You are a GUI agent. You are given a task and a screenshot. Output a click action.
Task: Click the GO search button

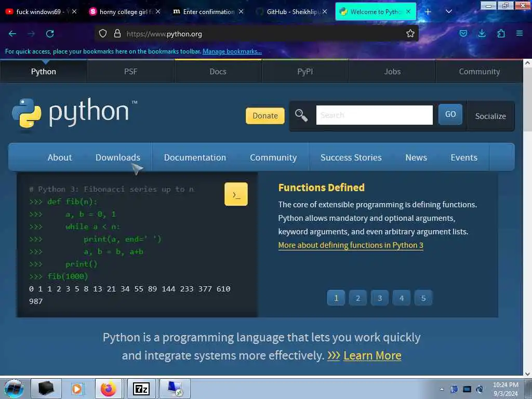point(450,114)
